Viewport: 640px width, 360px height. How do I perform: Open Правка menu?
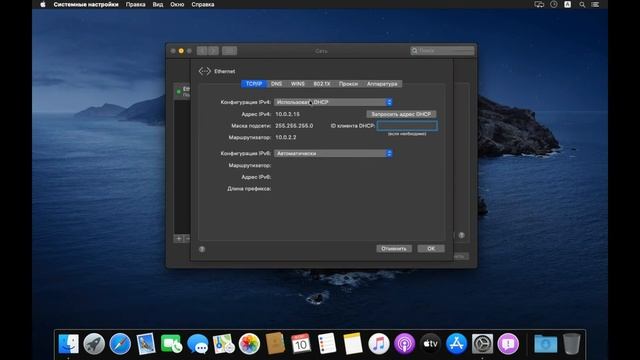(136, 4)
